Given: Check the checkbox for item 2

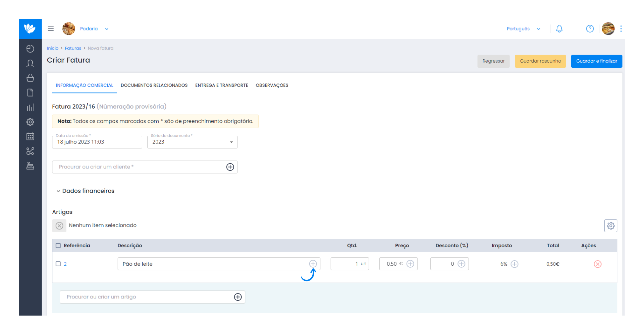Looking at the screenshot, I should tap(58, 264).
